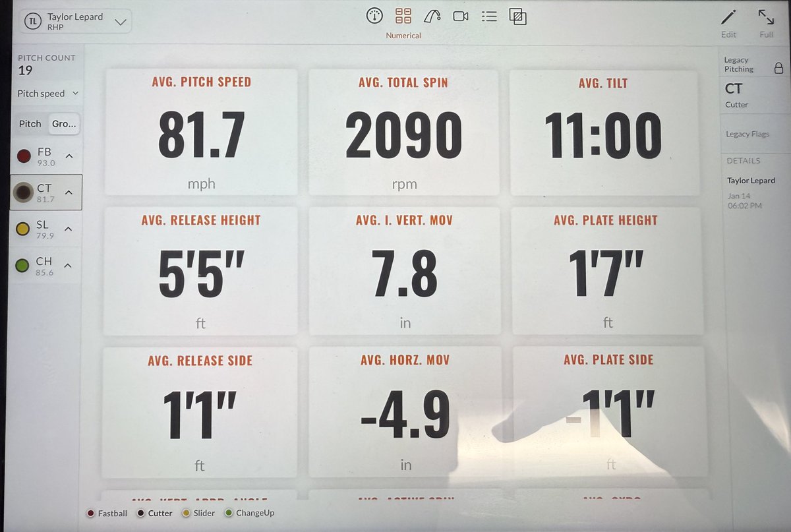Select the Numerical grid view icon
Image resolution: width=791 pixels, height=532 pixels.
click(x=403, y=16)
